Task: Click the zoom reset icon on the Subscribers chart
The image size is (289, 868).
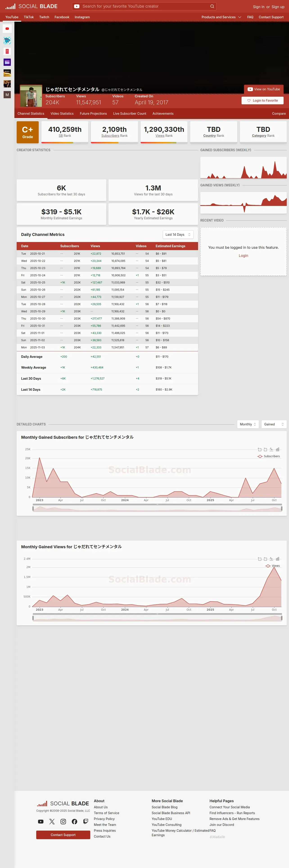Action: tap(265, 450)
